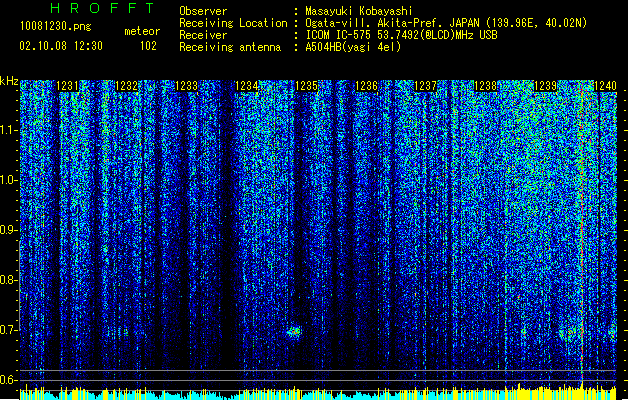Click the red vertical signal line near 1240
The width and height of the screenshot is (629, 400).
click(x=582, y=235)
